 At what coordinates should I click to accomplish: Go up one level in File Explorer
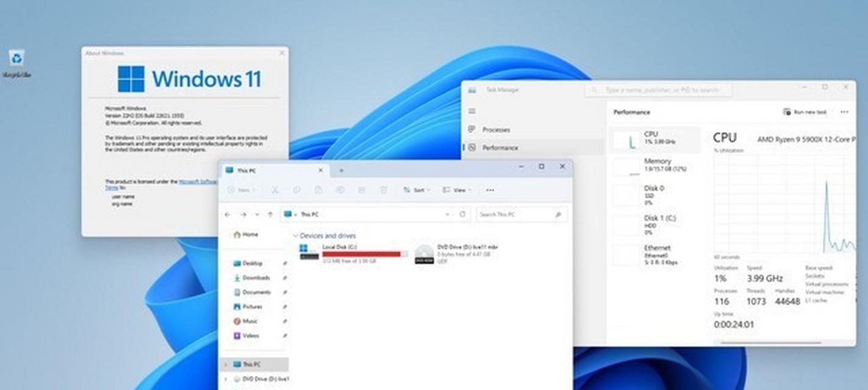pos(270,214)
